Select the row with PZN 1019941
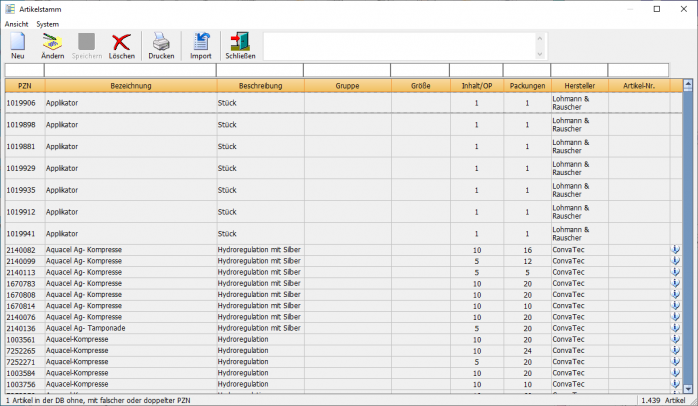The image size is (698, 406). point(343,234)
